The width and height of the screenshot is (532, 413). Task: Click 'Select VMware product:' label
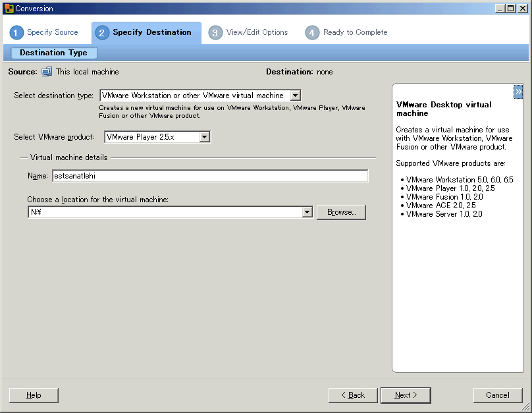tap(54, 137)
